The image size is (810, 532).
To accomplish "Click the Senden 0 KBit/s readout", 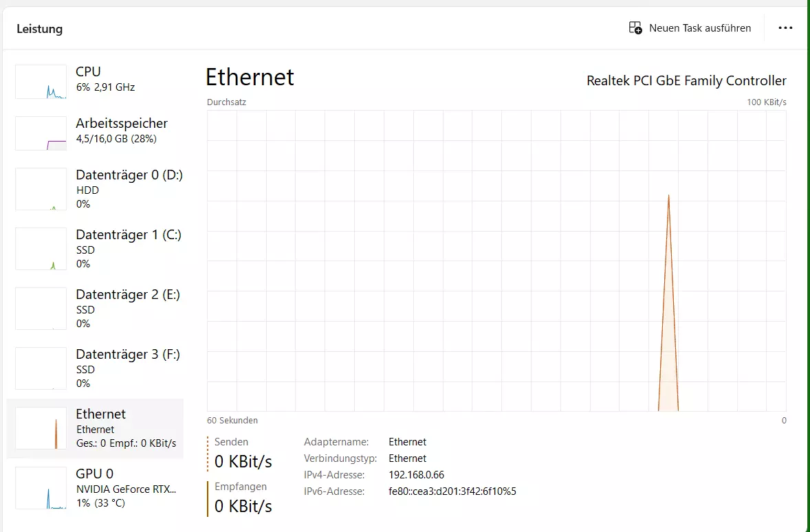I will [x=243, y=454].
